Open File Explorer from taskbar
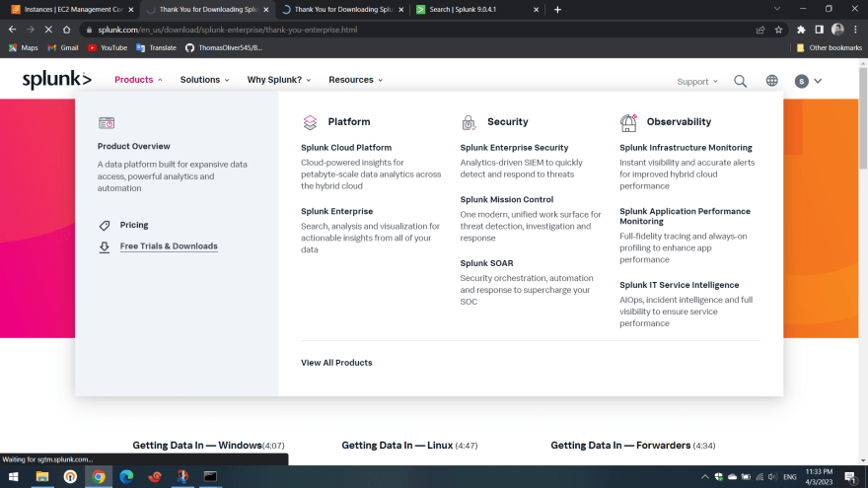 point(42,476)
